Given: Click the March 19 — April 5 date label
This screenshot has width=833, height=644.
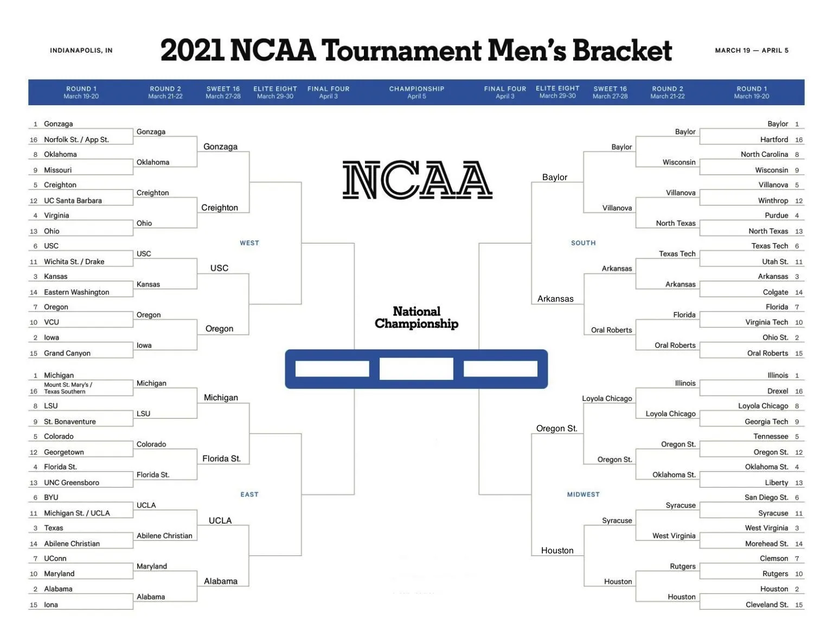Looking at the screenshot, I should pos(752,50).
